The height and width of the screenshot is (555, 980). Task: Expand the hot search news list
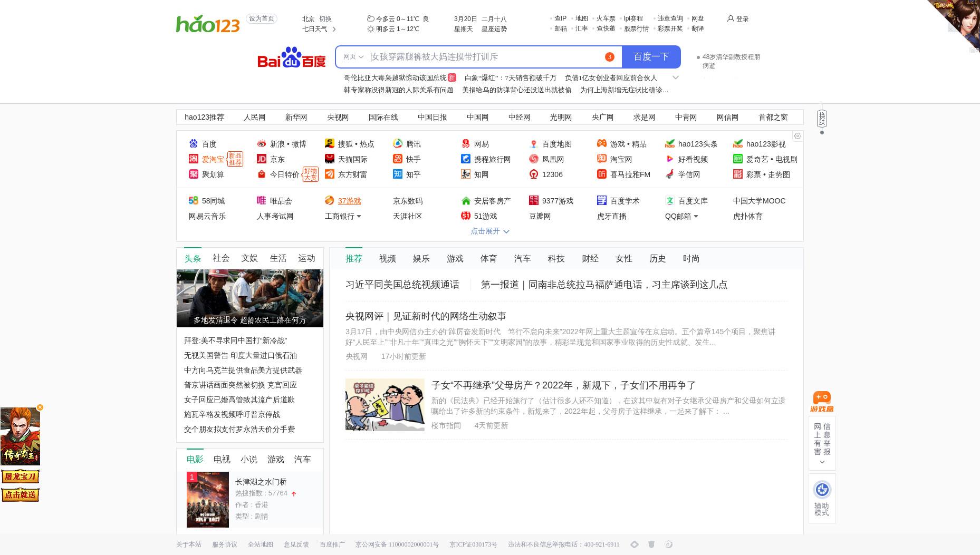(675, 77)
